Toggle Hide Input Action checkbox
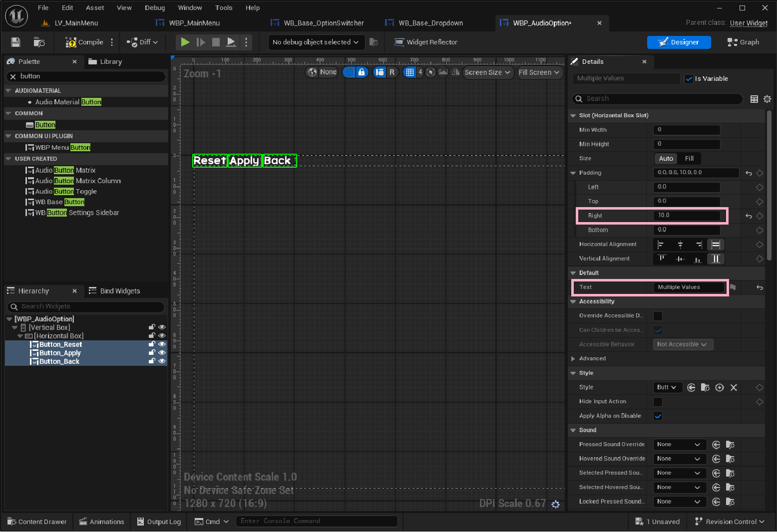777x532 pixels. pos(658,402)
